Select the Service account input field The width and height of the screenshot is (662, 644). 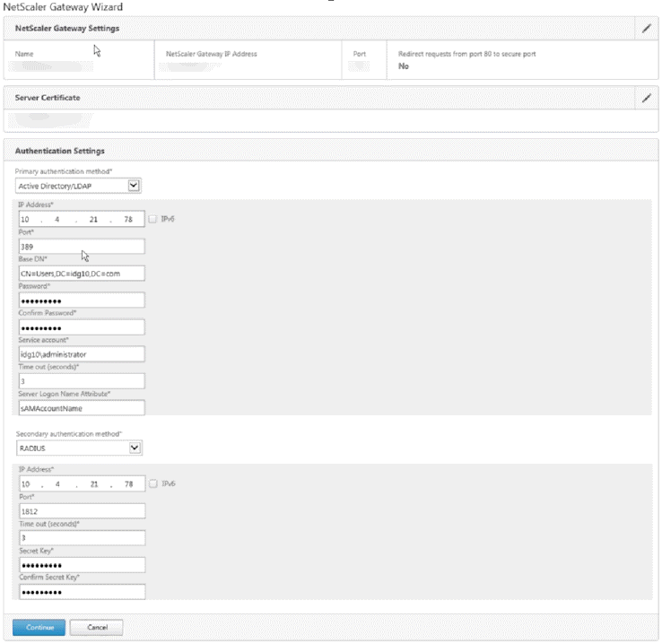[x=80, y=354]
